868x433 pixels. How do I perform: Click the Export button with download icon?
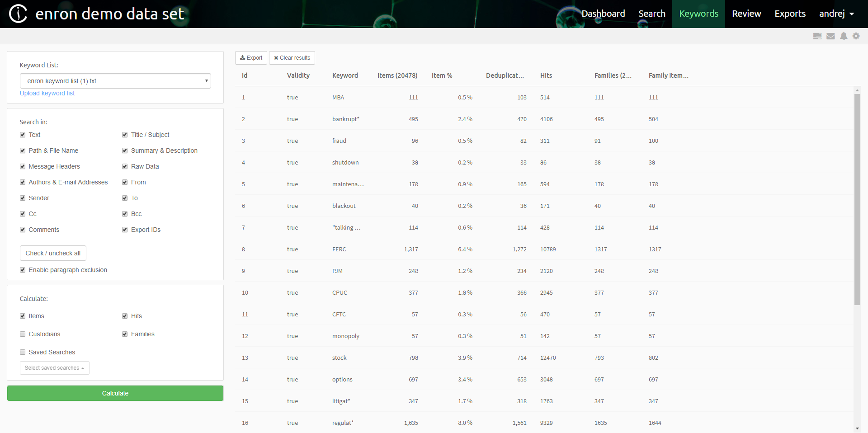[x=251, y=58]
